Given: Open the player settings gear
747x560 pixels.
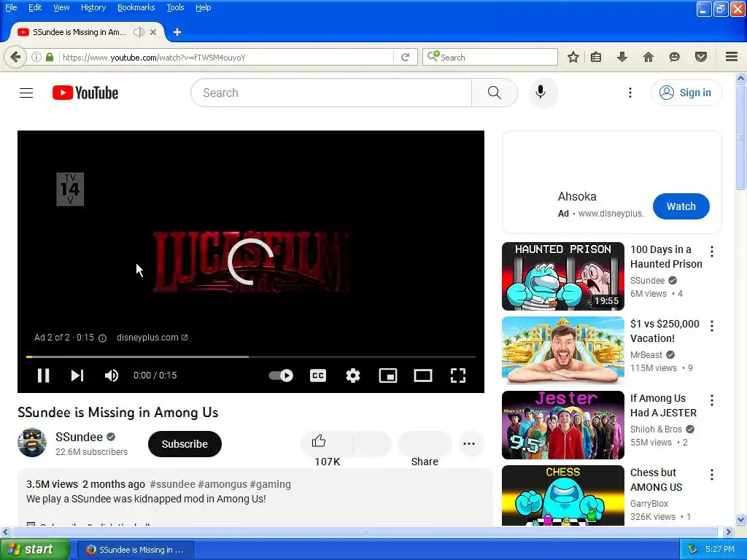Looking at the screenshot, I should click(x=353, y=376).
